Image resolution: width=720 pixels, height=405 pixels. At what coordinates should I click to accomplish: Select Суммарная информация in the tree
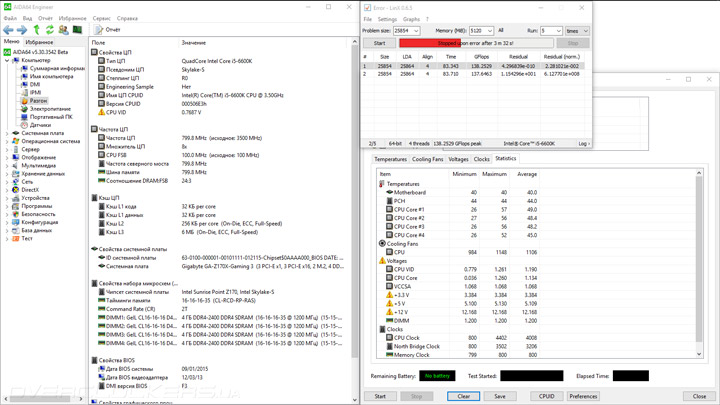tap(57, 68)
